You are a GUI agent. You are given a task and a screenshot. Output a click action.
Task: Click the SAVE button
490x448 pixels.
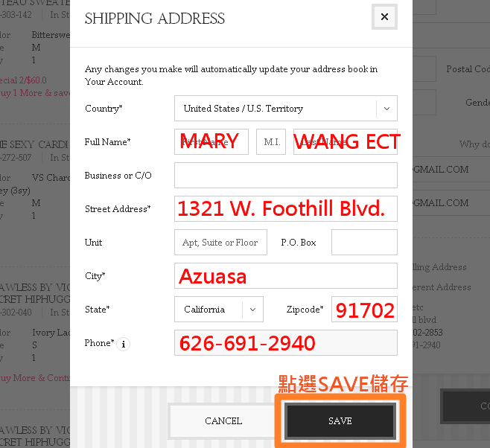(340, 421)
